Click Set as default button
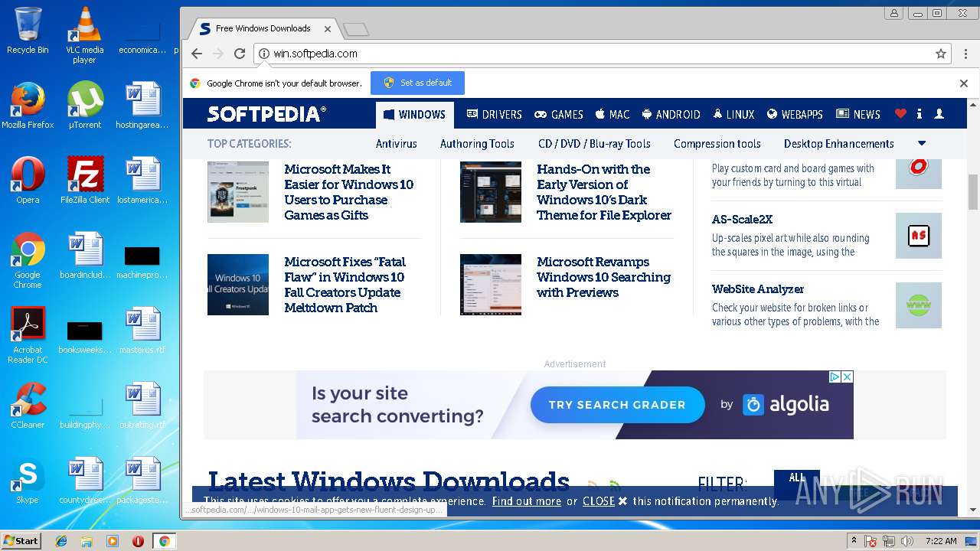This screenshot has height=551, width=980. [417, 83]
